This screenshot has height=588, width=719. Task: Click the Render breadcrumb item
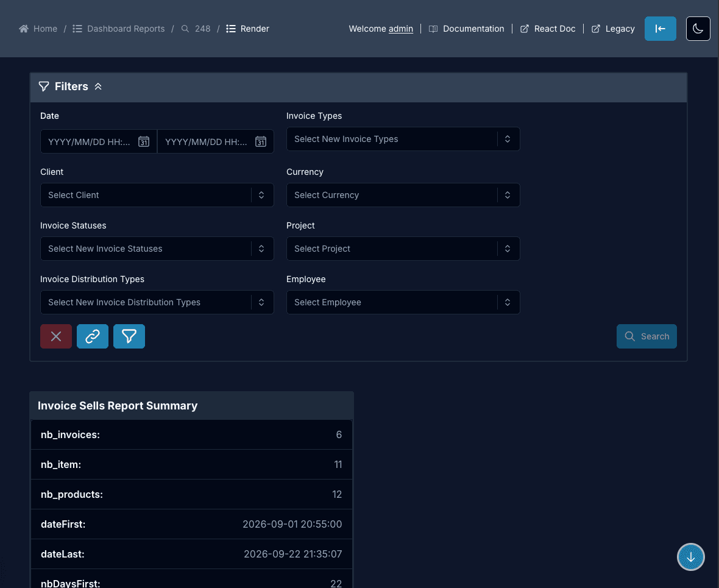pyautogui.click(x=255, y=29)
